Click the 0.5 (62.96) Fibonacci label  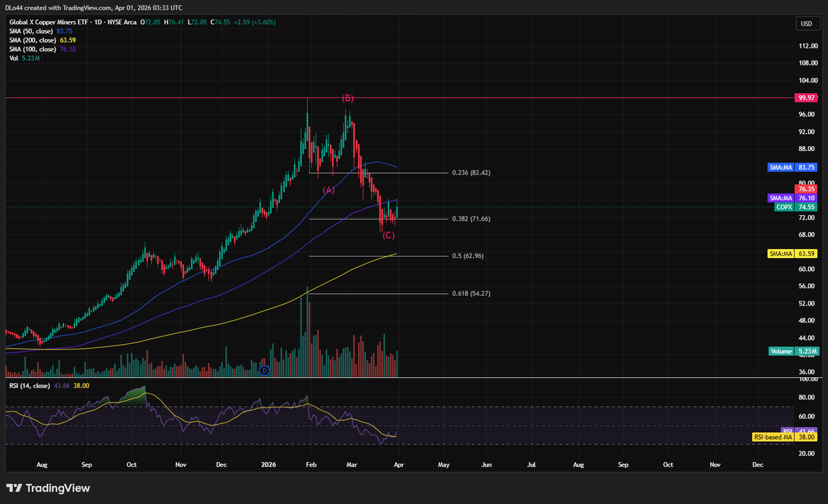pos(468,256)
